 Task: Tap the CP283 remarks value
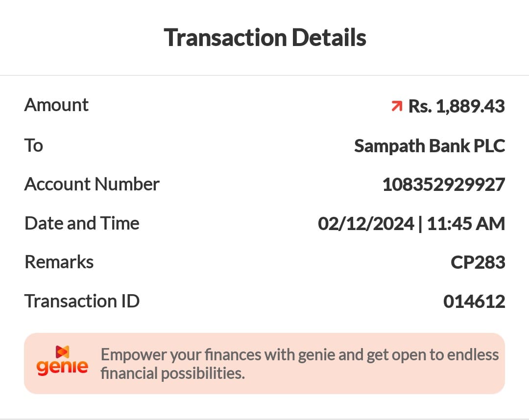[478, 262]
